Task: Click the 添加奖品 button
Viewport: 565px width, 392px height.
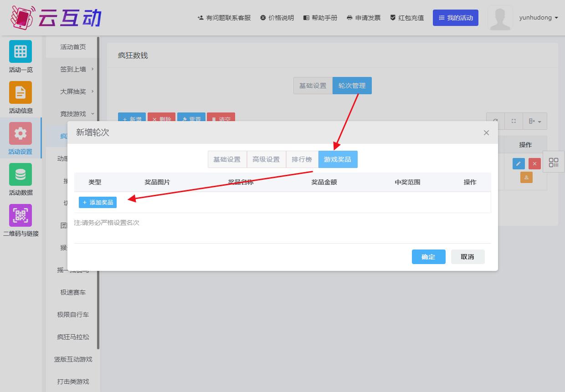Action: point(98,202)
